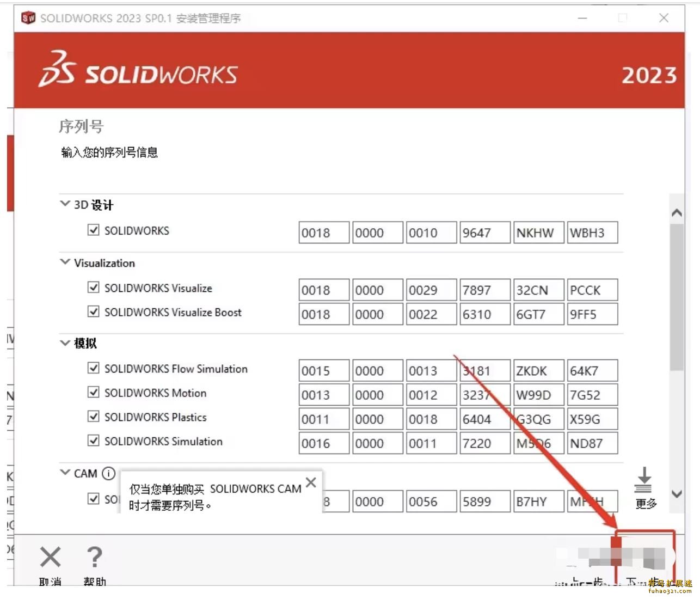Collapse the Visualization section
Screen dimensions: 700x599
(x=65, y=262)
